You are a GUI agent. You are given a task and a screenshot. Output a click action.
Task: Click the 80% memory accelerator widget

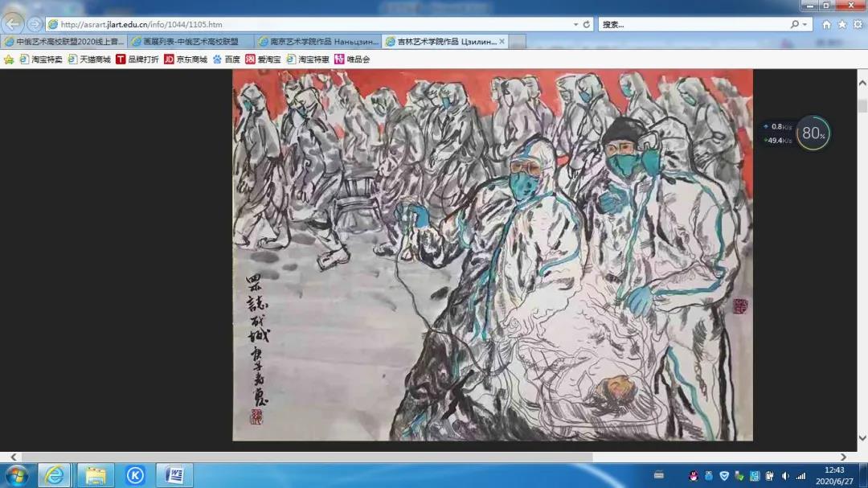[x=813, y=133]
